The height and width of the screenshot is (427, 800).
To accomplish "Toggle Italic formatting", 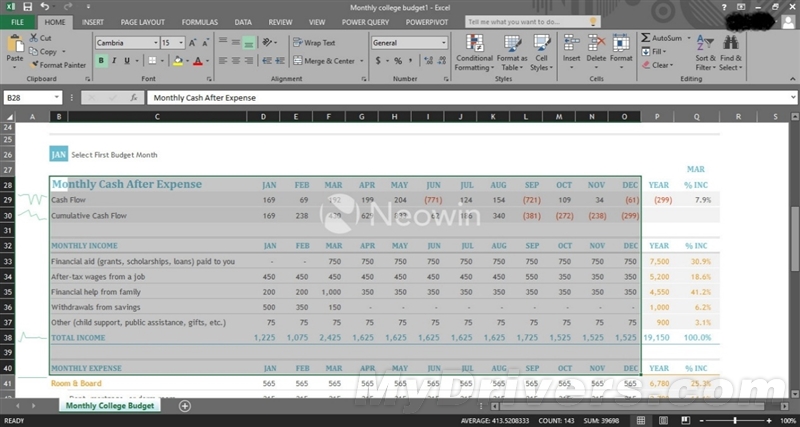I will coord(115,61).
